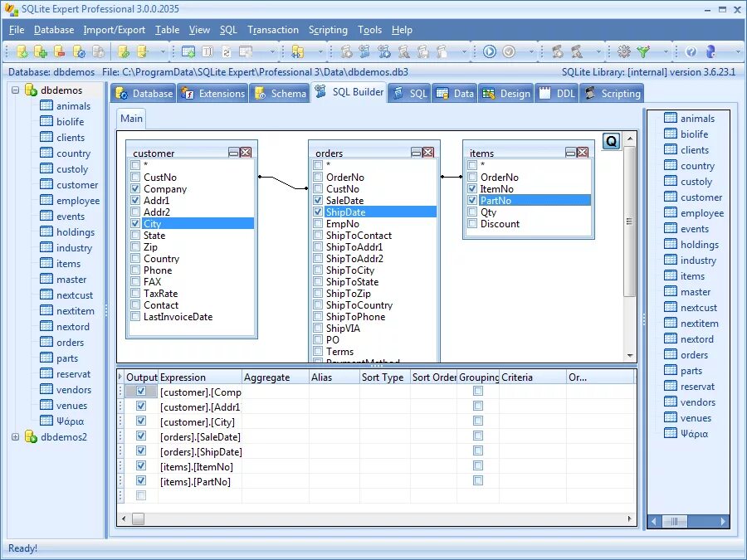Click the biolife table in the right list

click(x=694, y=134)
